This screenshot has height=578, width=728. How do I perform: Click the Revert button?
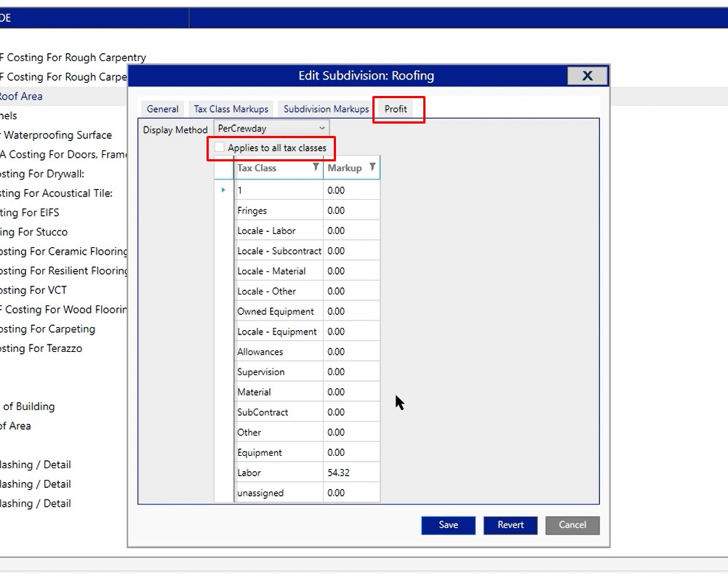[x=510, y=525]
